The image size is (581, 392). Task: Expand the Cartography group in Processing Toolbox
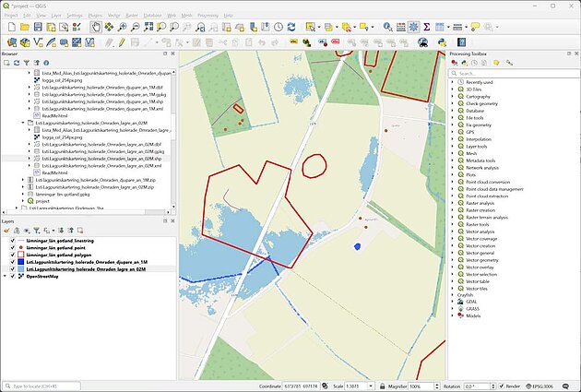pyautogui.click(x=453, y=96)
